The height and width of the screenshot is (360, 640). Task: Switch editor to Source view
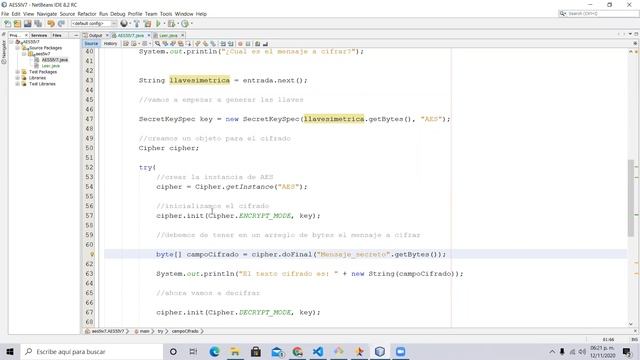(91, 44)
